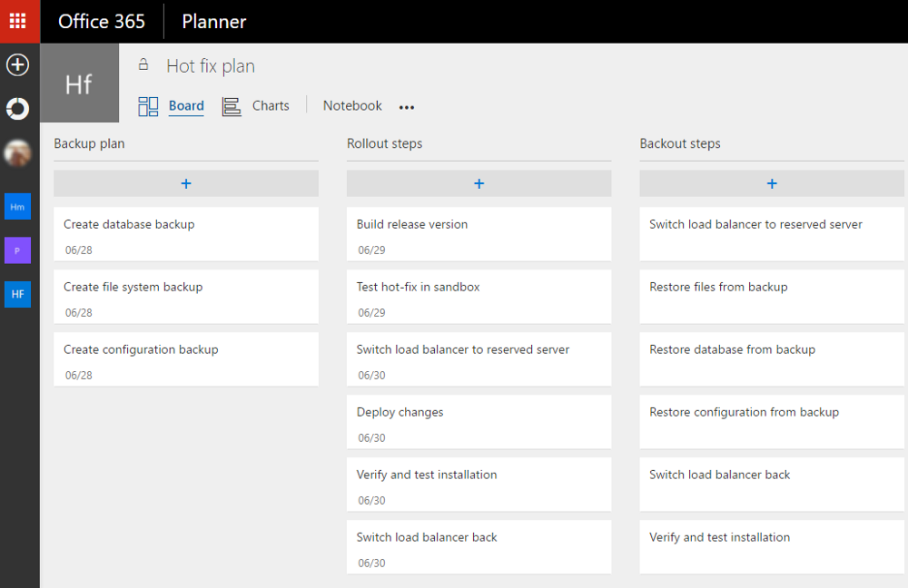The height and width of the screenshot is (588, 908).
Task: Click the 'Hf' plan logo tile
Action: click(79, 83)
